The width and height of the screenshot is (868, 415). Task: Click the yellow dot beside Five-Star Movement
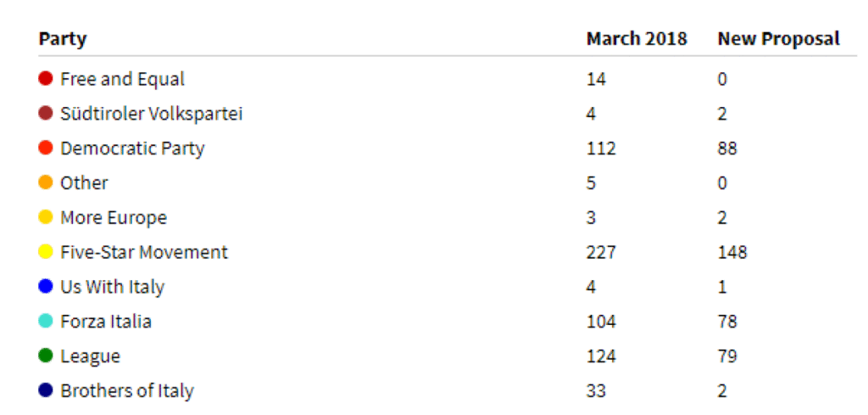tap(46, 252)
